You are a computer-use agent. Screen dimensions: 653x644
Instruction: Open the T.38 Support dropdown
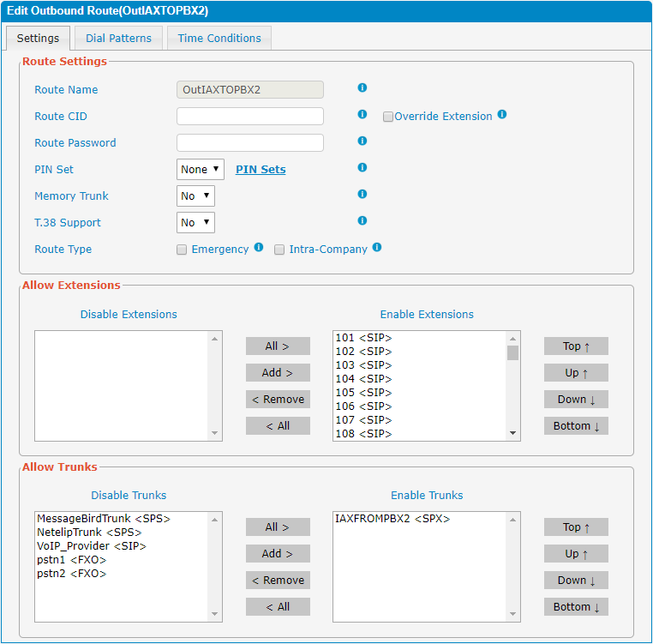(x=195, y=223)
